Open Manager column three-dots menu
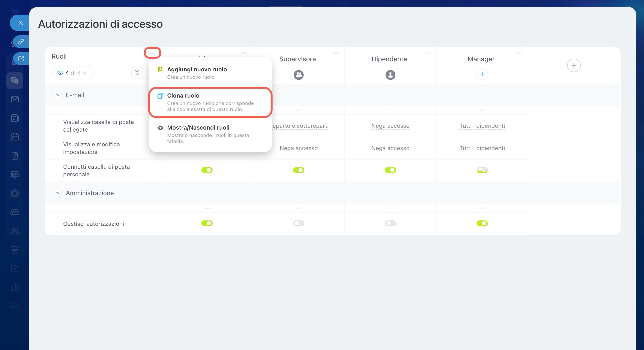Screen dimensions: 644x350 click(519, 53)
